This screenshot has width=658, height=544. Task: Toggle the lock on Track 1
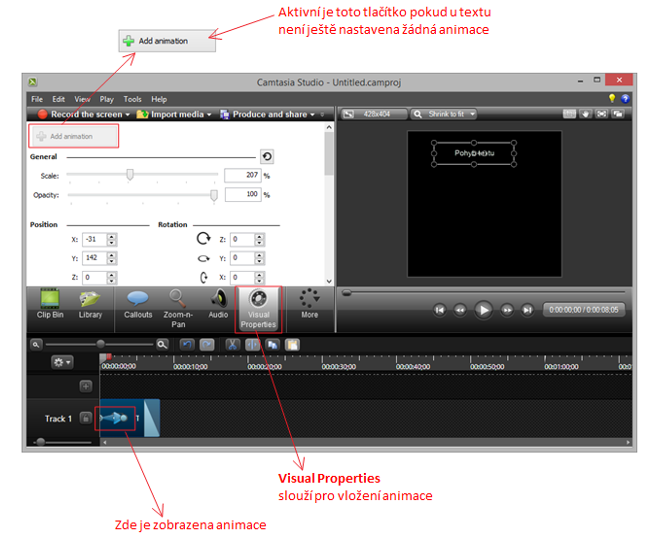86,418
